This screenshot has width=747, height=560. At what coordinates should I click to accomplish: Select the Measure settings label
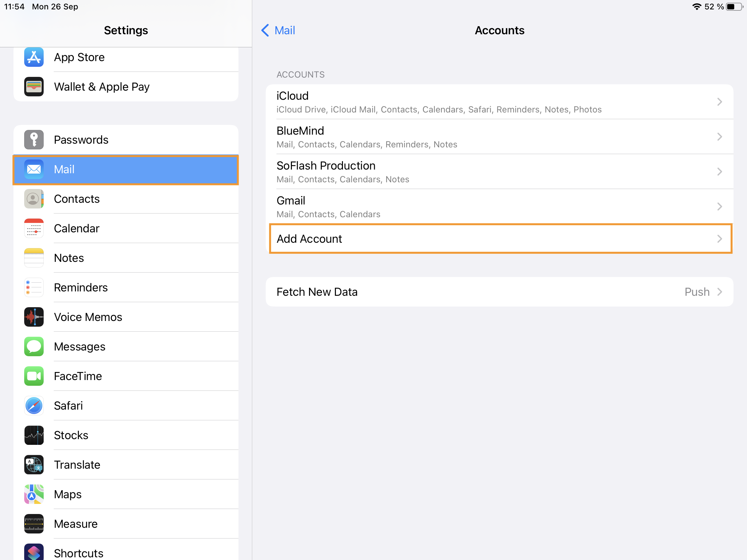point(76,524)
